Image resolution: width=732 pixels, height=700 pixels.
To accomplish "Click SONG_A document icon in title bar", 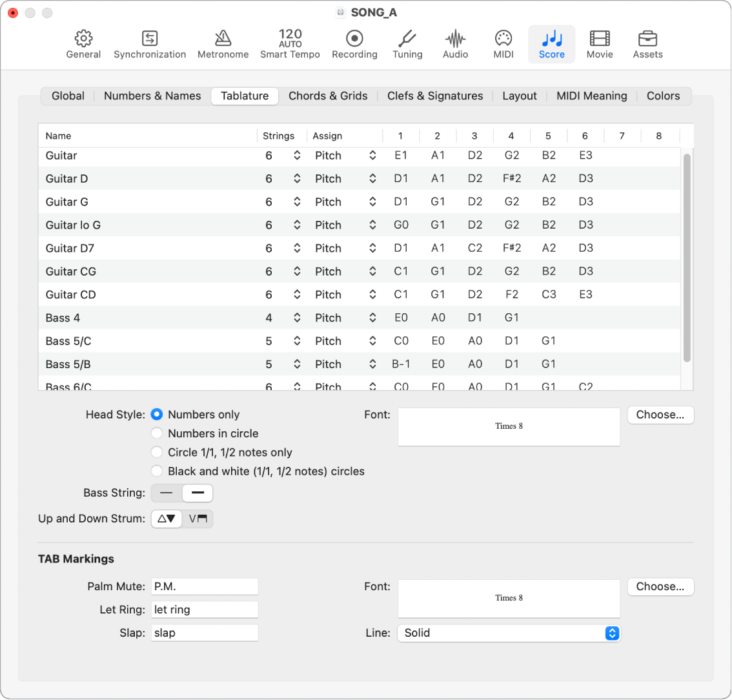I will coord(341,13).
